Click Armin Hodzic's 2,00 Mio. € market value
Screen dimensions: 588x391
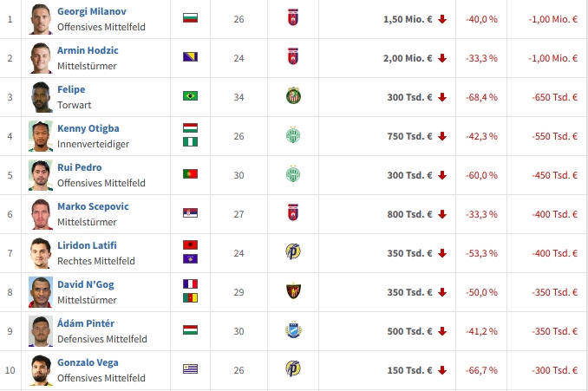[407, 58]
